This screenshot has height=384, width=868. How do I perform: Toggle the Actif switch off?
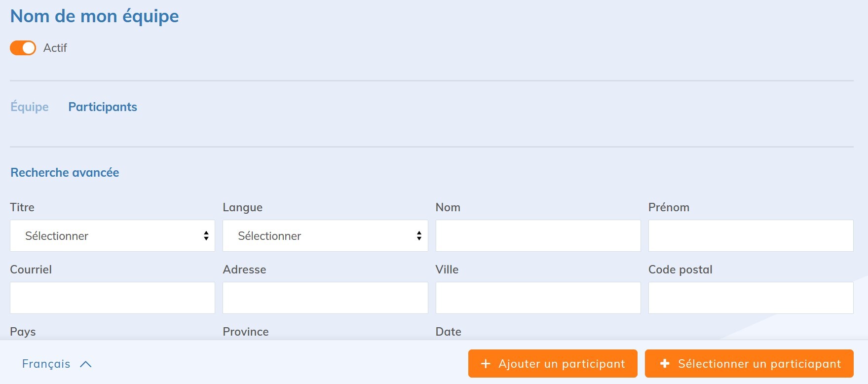coord(23,48)
